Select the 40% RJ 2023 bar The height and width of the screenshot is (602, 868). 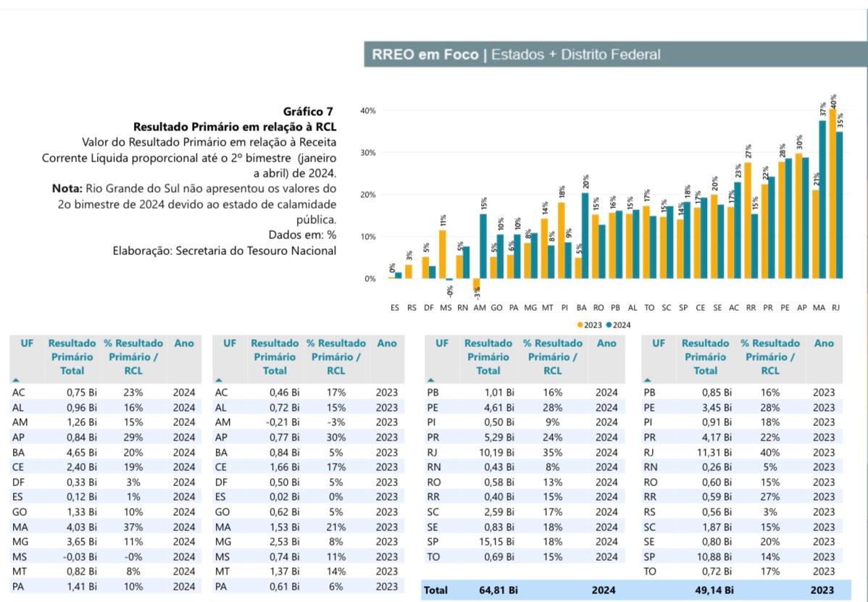832,196
